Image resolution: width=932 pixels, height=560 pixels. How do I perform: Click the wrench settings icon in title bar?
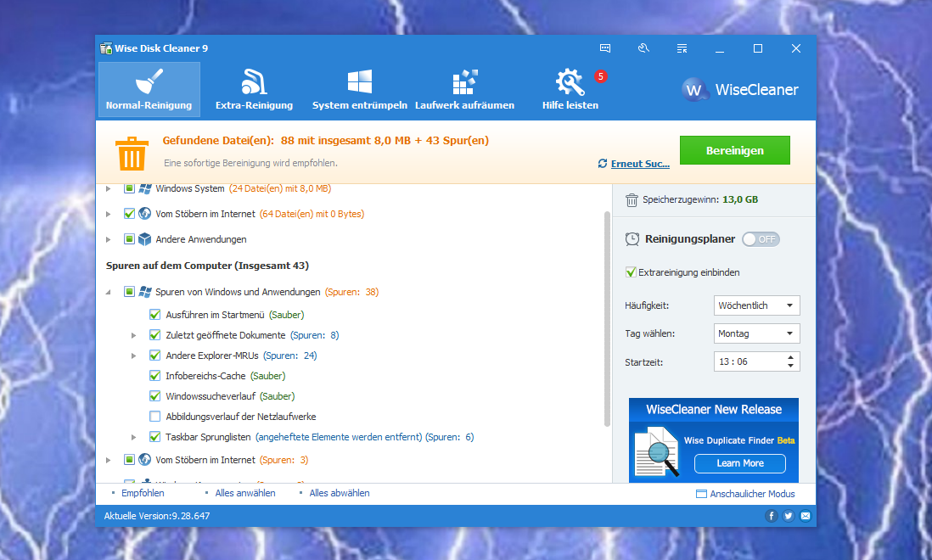point(643,48)
